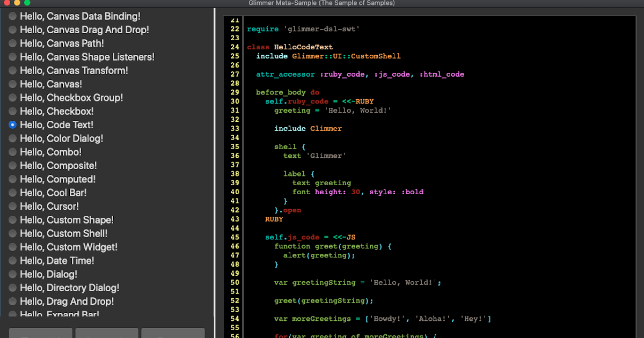644x338 pixels.
Task: Click the green macOS zoom window button
Action: (x=27, y=3)
